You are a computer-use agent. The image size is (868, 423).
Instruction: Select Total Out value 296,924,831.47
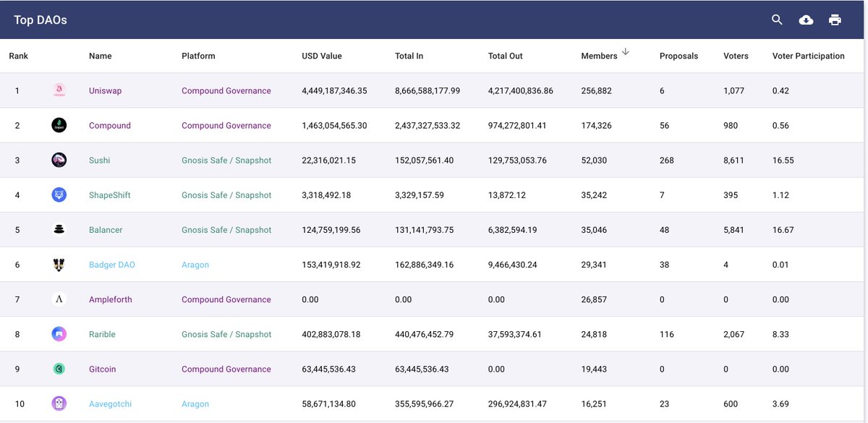tap(517, 404)
